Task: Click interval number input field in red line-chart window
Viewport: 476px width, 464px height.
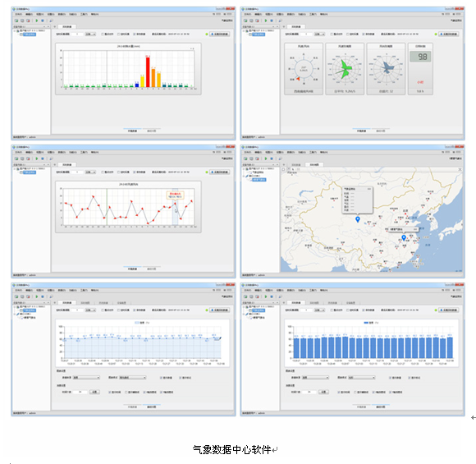Action: [77, 172]
